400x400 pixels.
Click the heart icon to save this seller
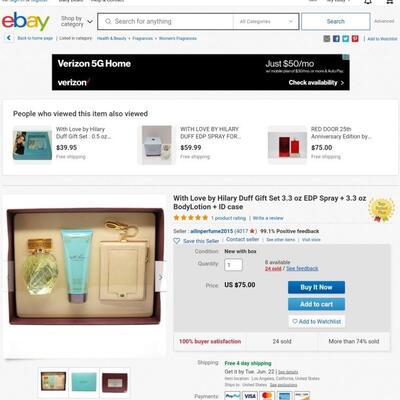(x=177, y=241)
